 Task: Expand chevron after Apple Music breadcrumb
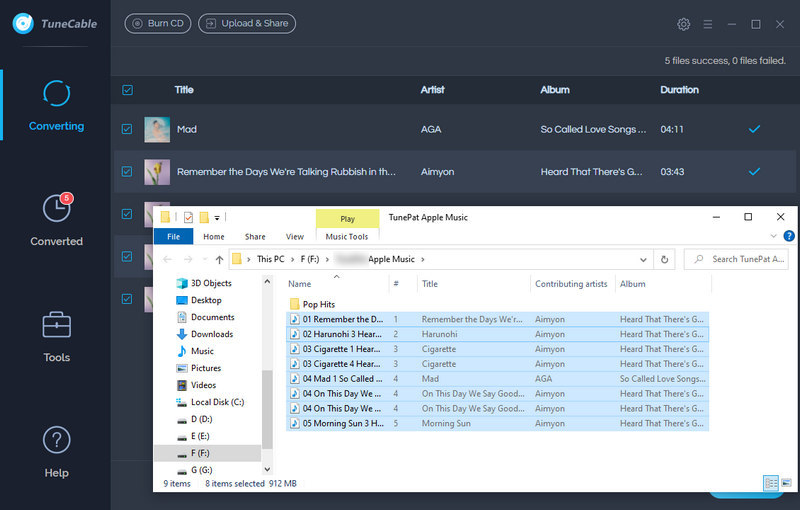[x=422, y=260]
